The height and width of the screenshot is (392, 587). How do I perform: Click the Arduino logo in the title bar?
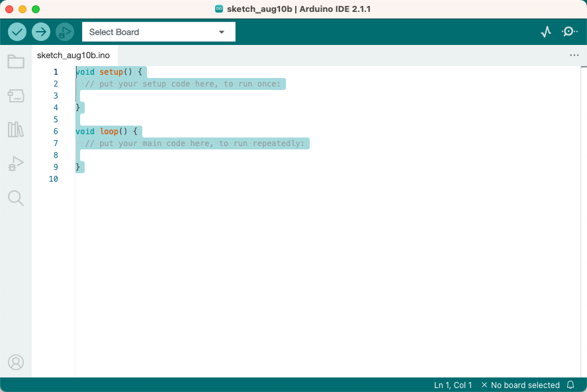pyautogui.click(x=219, y=9)
